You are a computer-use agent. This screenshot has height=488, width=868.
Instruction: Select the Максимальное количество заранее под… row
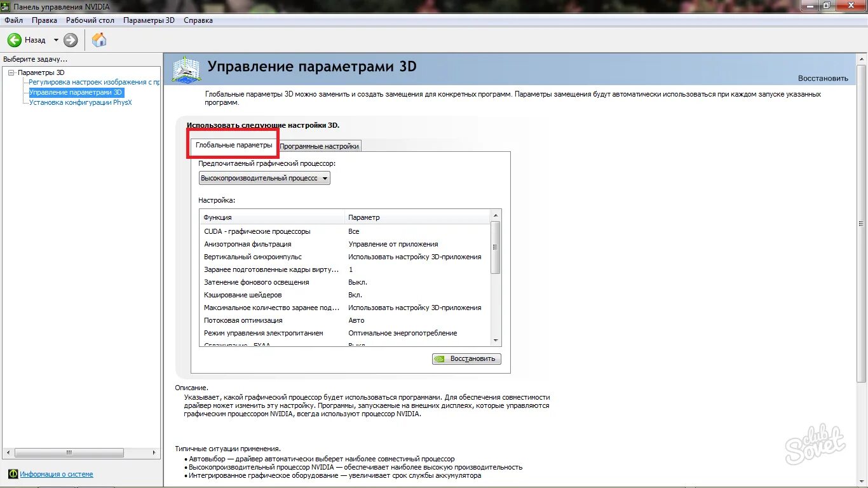pyautogui.click(x=345, y=308)
